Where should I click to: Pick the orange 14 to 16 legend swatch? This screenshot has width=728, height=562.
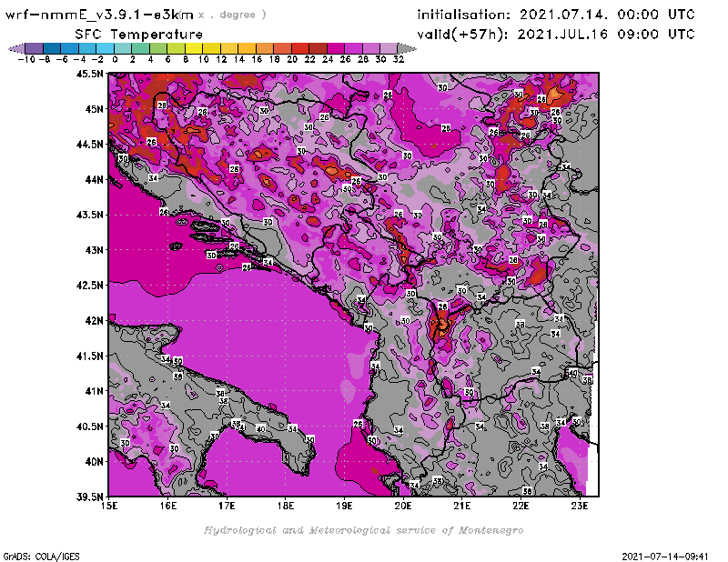(247, 48)
